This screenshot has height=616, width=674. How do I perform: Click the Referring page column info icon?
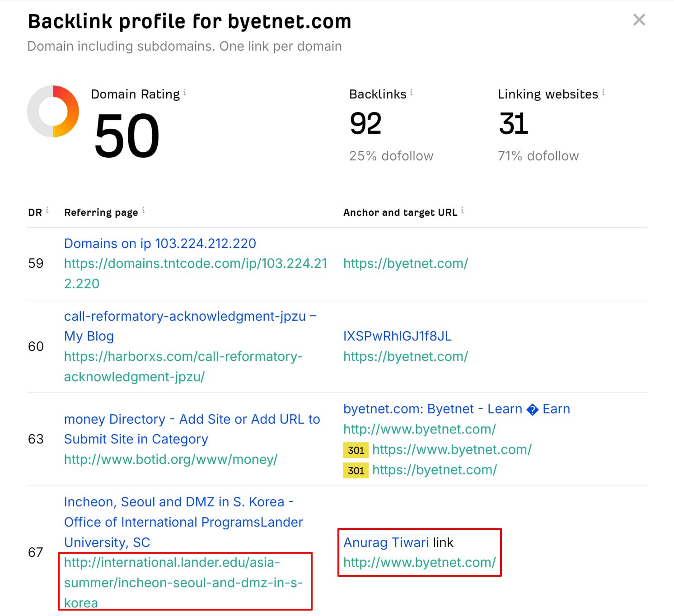tap(143, 210)
